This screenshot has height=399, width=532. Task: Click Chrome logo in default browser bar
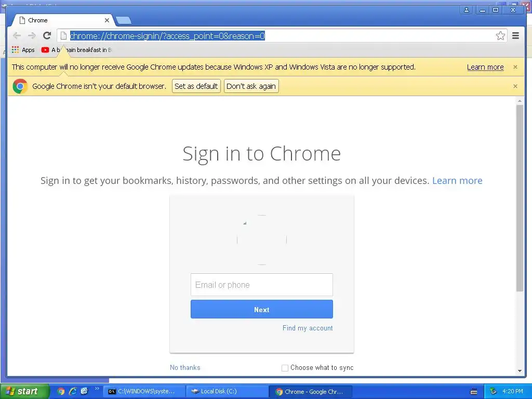click(x=20, y=86)
